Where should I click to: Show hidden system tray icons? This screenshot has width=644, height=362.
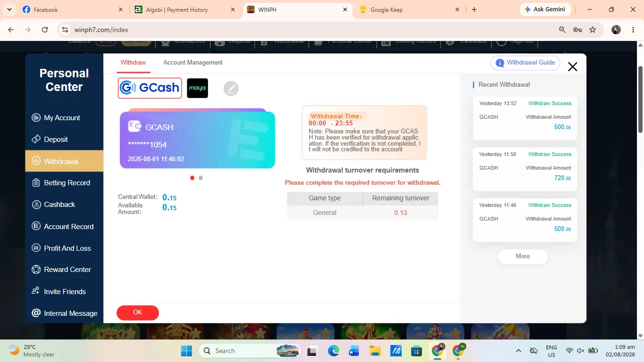tap(519, 351)
